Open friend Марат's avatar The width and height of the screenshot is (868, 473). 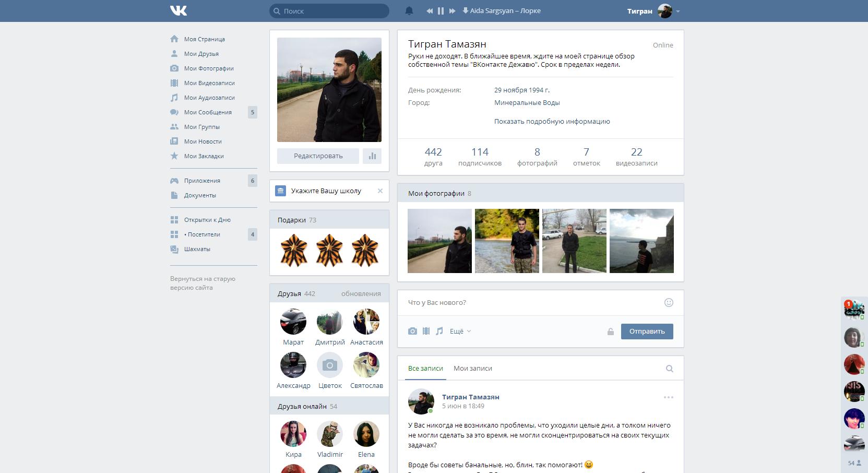coord(293,322)
